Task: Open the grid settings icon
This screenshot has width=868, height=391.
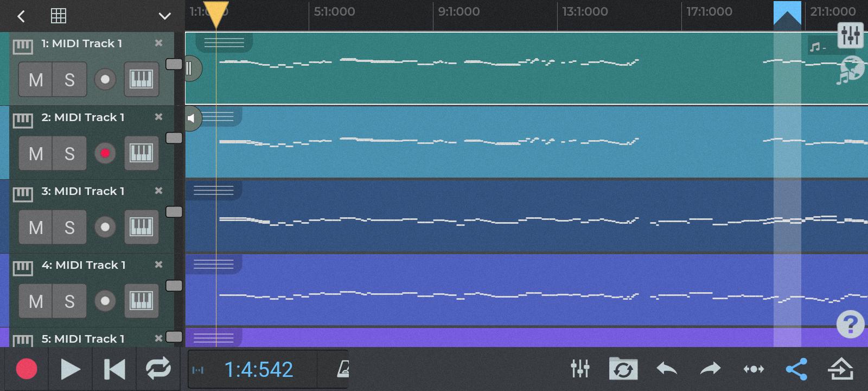Action: pos(59,16)
